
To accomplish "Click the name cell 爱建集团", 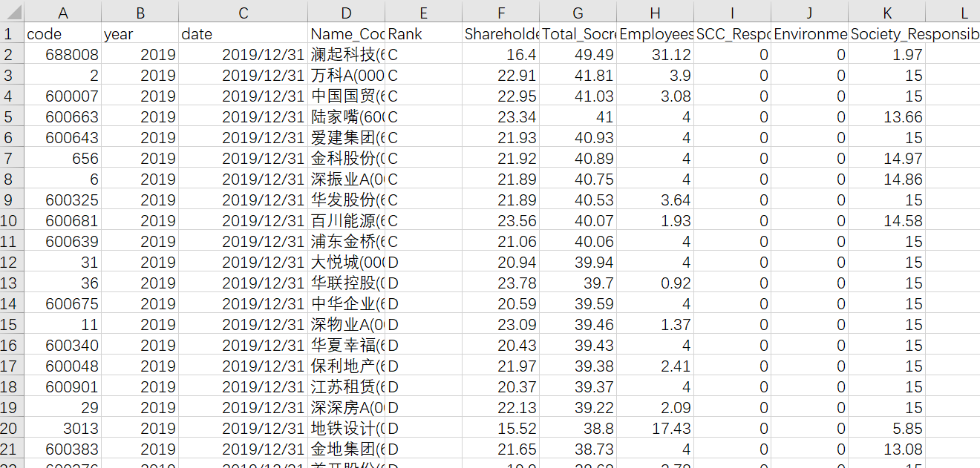I will pos(347,137).
